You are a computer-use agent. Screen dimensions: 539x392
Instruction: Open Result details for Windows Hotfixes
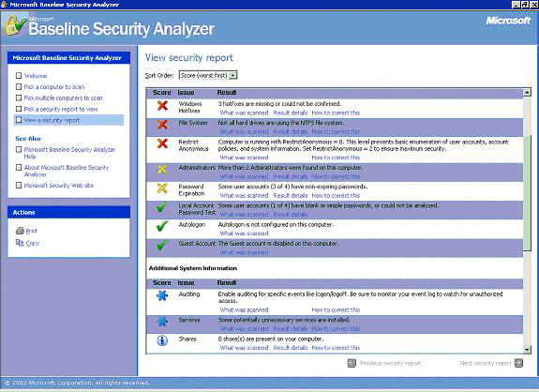[291, 113]
